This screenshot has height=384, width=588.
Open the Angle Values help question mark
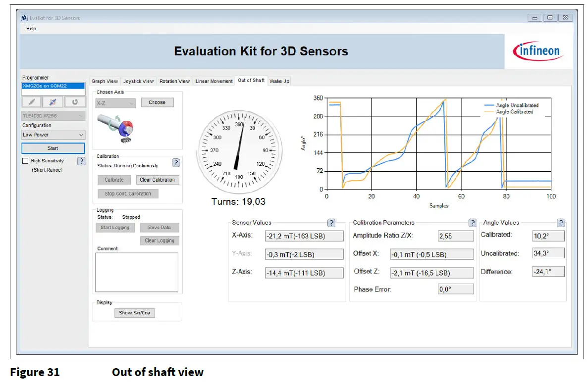[x=560, y=223]
